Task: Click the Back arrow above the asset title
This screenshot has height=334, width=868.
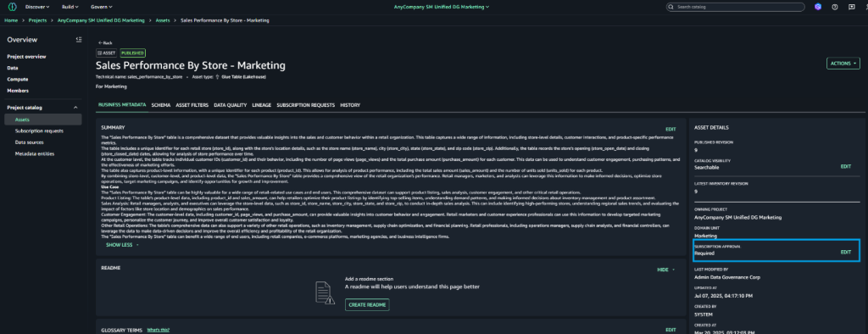Action: click(x=105, y=42)
